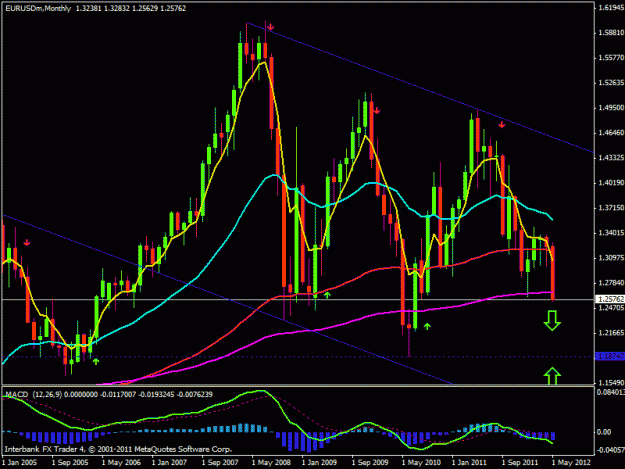Click the 1.15490 price axis label

pos(611,383)
